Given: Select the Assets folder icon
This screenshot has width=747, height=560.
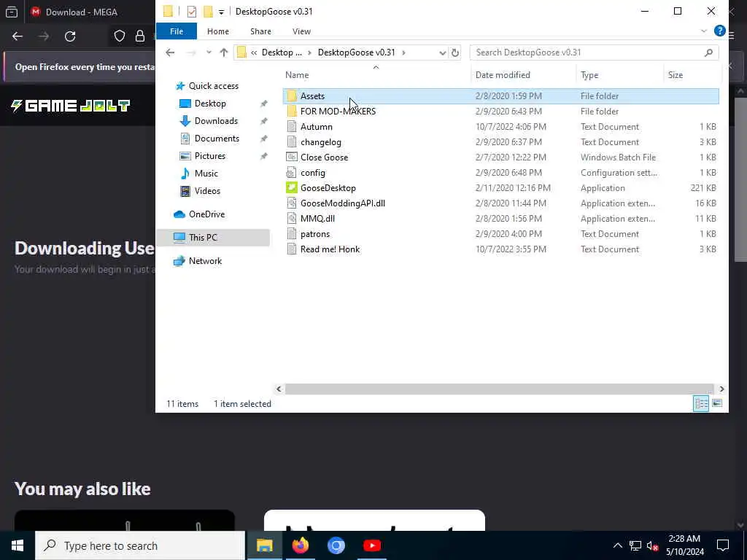Looking at the screenshot, I should 292,96.
